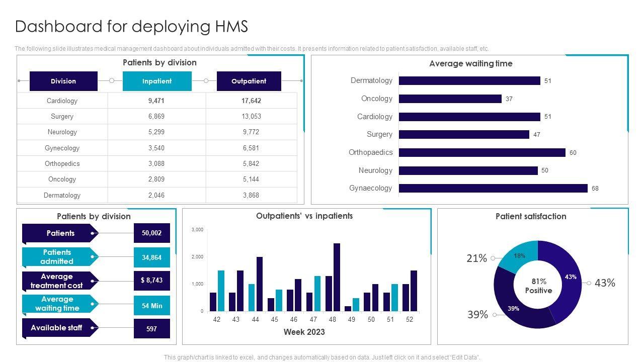644x362 pixels.
Task: Select the Outpatient column header
Action: pyautogui.click(x=249, y=81)
